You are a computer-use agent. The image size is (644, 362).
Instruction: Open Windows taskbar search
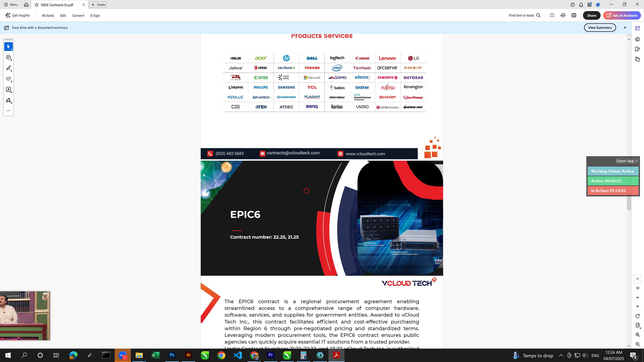click(x=24, y=355)
